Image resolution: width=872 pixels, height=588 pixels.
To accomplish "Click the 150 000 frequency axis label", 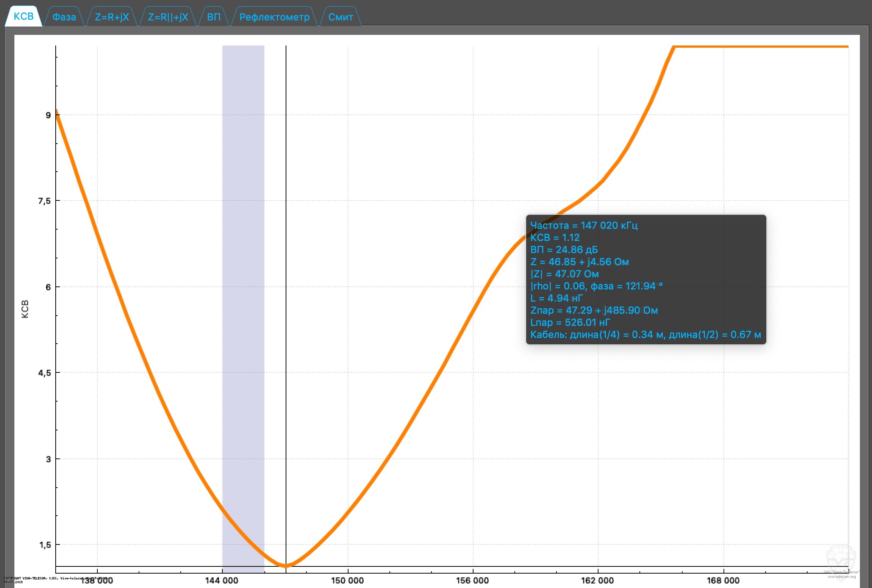I will (347, 580).
